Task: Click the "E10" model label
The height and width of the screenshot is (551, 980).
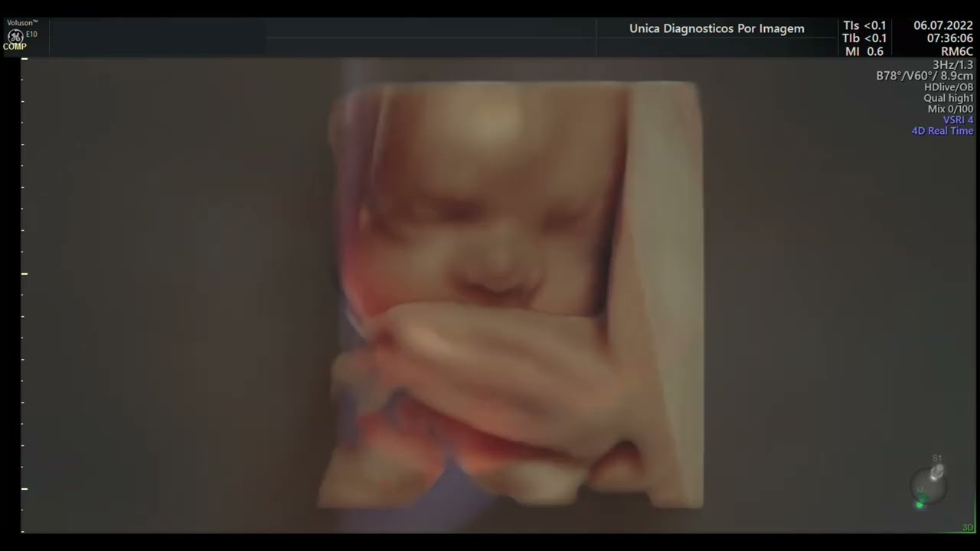Action: [x=31, y=34]
